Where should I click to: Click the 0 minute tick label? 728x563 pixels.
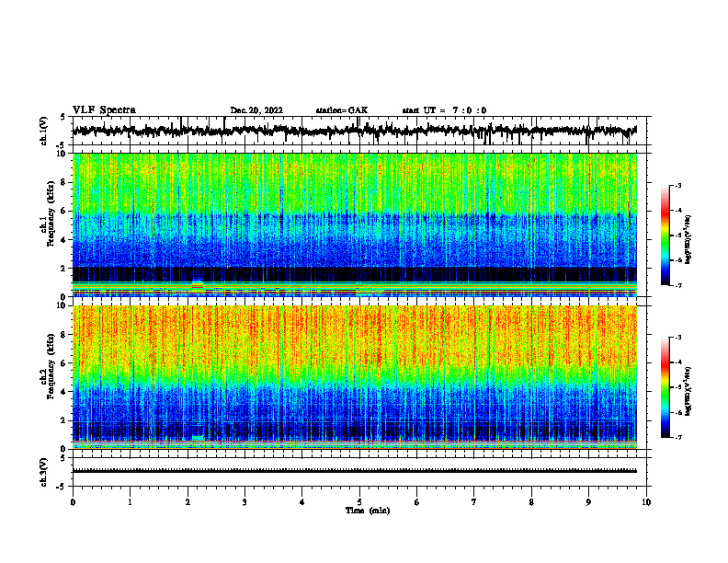click(x=73, y=502)
